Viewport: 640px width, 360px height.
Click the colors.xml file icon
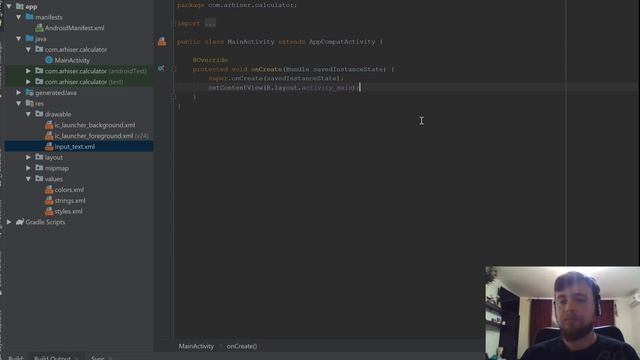tap(49, 189)
